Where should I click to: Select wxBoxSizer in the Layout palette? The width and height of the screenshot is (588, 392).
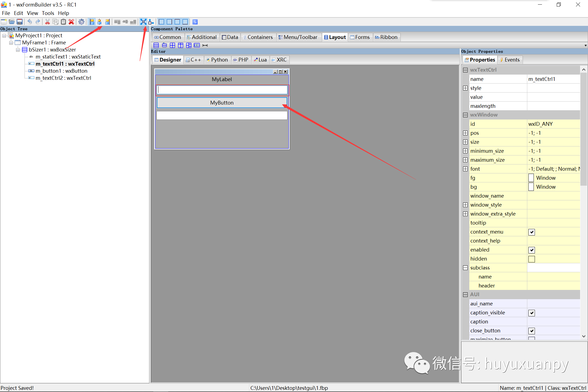(x=156, y=45)
